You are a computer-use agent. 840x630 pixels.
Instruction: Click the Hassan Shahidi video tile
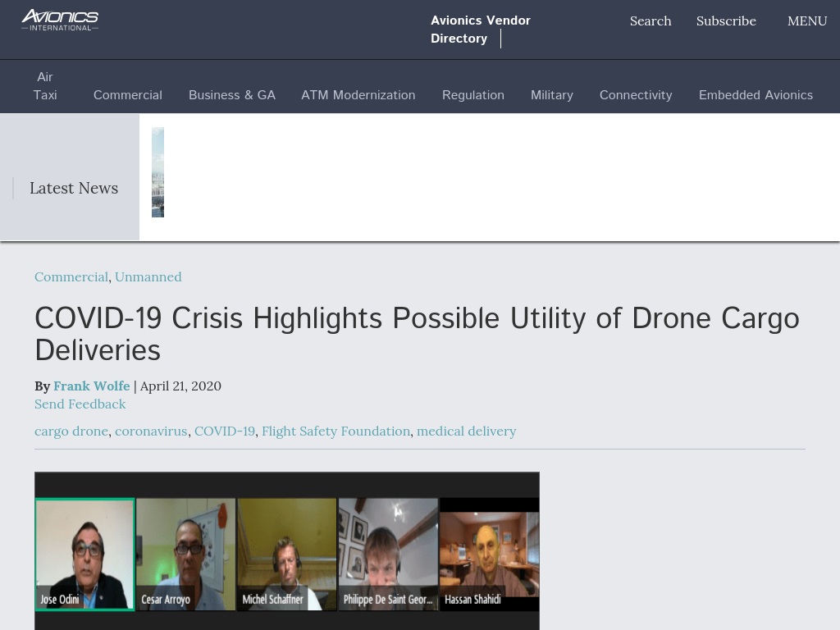[490, 555]
